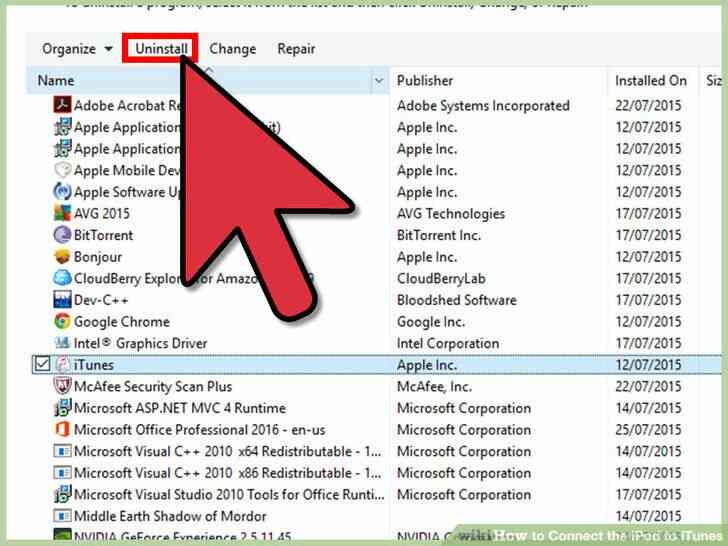The height and width of the screenshot is (546, 728).
Task: Select the BitTorrent program name
Action: pyautogui.click(x=104, y=235)
